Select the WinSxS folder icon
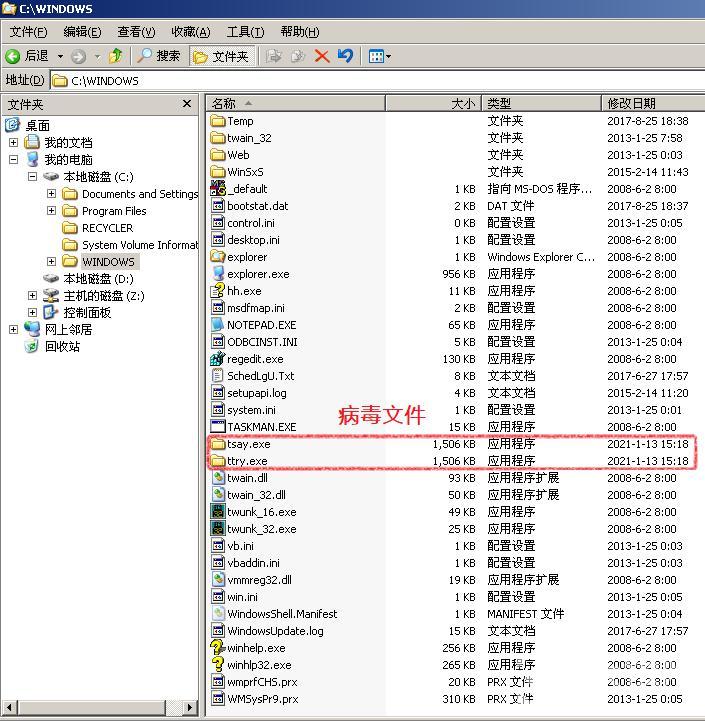Screen dimensions: 705x721 tap(218, 172)
